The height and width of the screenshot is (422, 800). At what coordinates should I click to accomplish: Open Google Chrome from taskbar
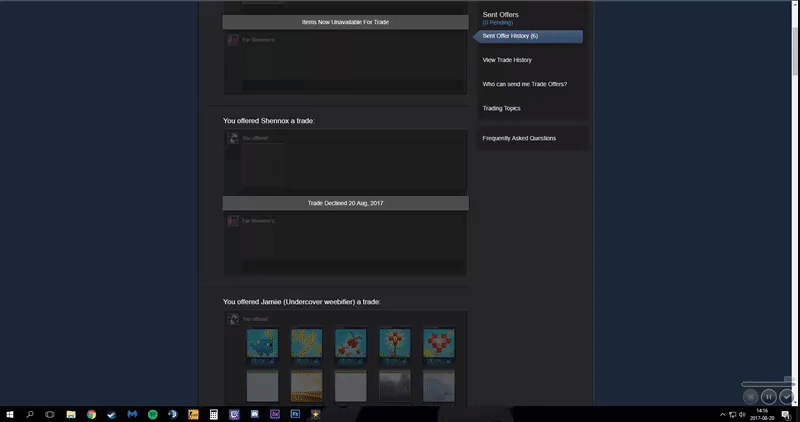[x=91, y=414]
